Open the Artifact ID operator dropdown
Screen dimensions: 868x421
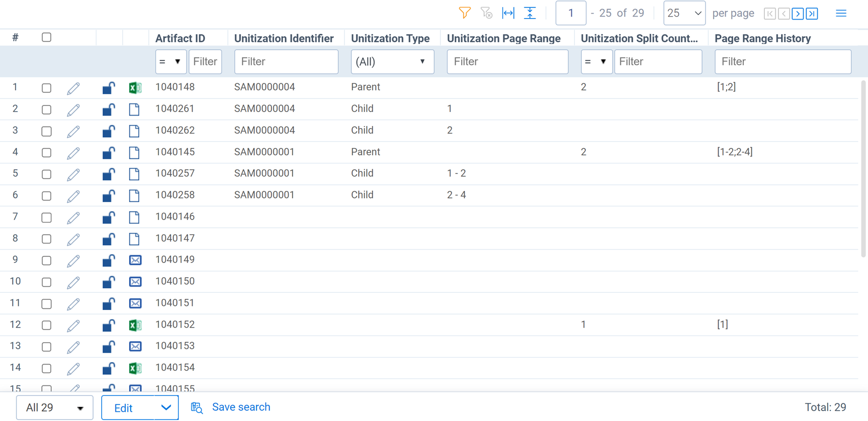pos(170,62)
